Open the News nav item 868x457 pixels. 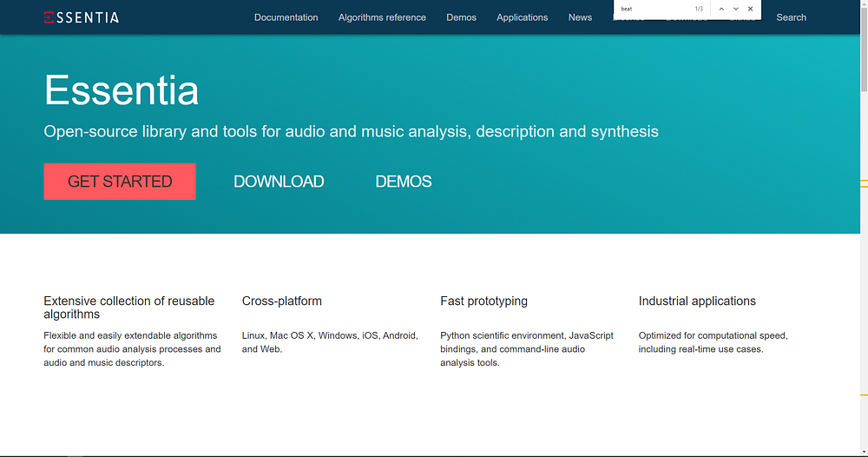click(x=580, y=17)
